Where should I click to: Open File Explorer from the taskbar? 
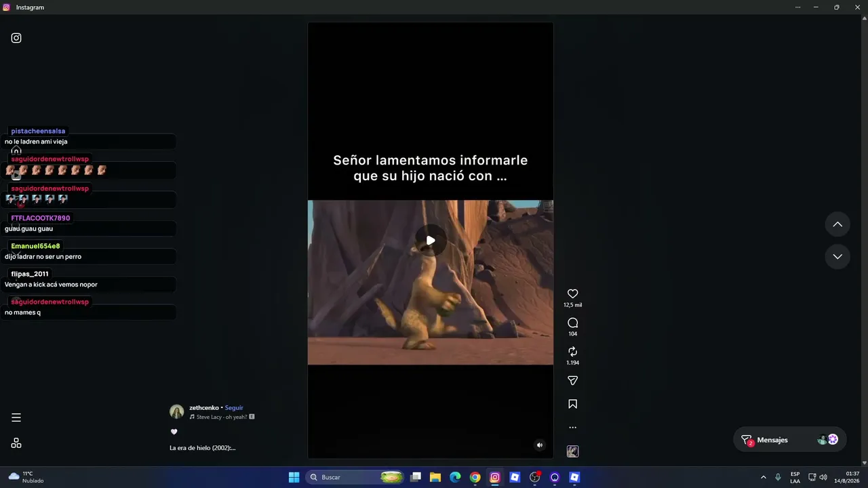pyautogui.click(x=435, y=477)
